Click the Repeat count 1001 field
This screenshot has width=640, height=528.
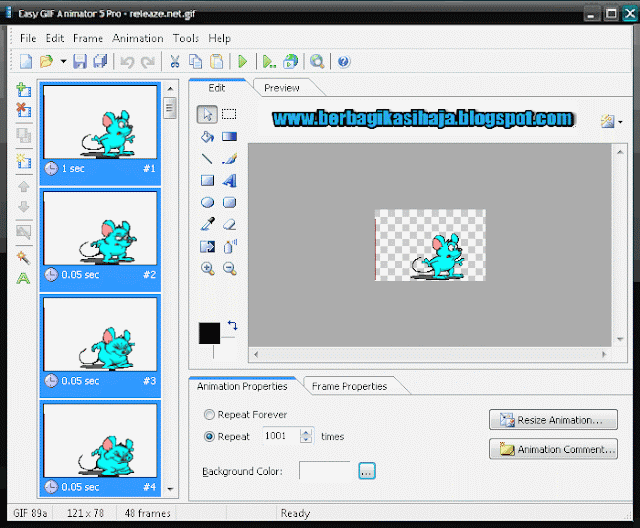[x=280, y=436]
